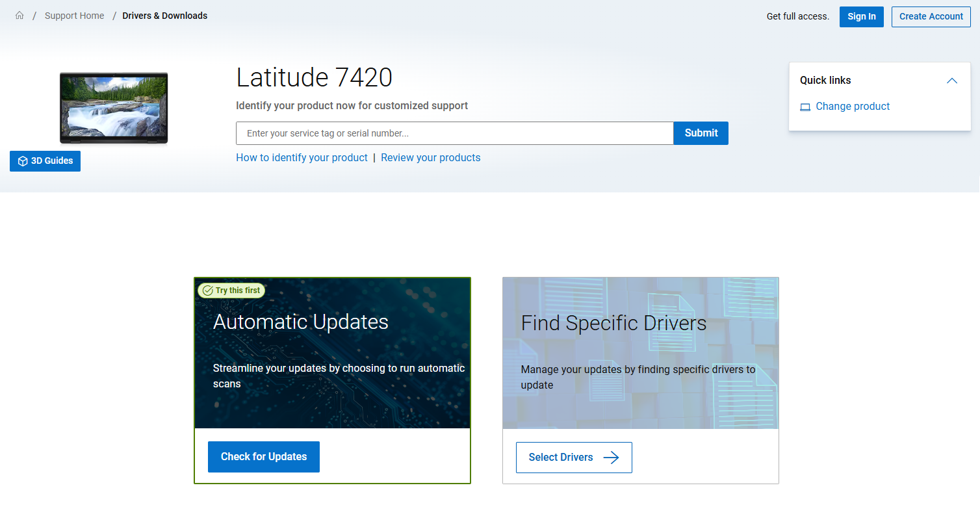Go to the home icon in breadcrumb

click(x=19, y=16)
